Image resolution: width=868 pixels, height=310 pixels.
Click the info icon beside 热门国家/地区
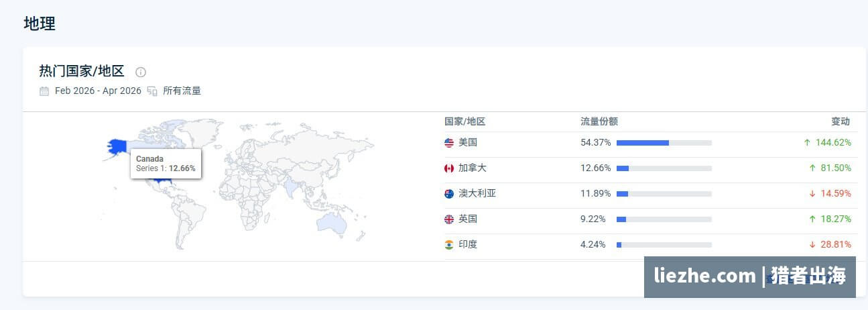(141, 72)
